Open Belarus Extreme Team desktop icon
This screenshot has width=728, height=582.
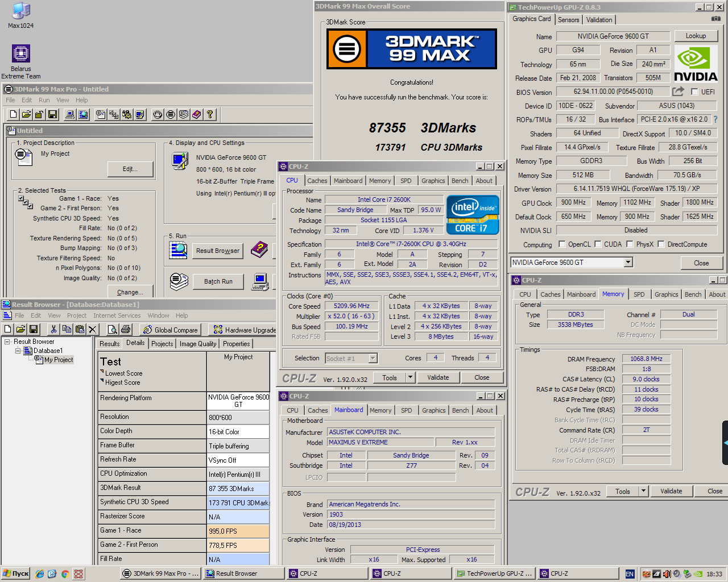point(21,62)
